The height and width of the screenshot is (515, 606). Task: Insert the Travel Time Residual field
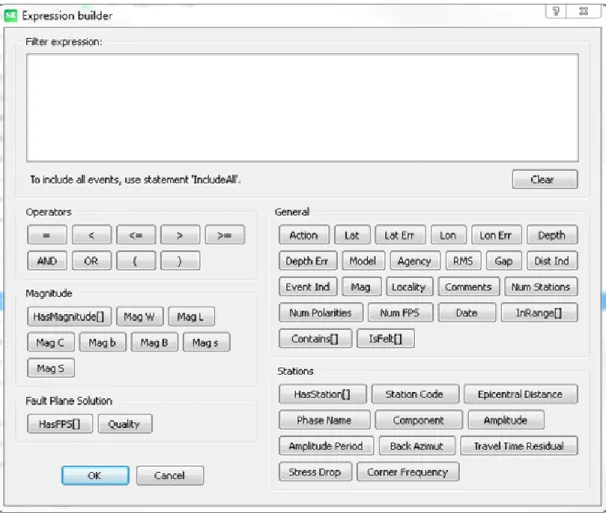click(519, 445)
